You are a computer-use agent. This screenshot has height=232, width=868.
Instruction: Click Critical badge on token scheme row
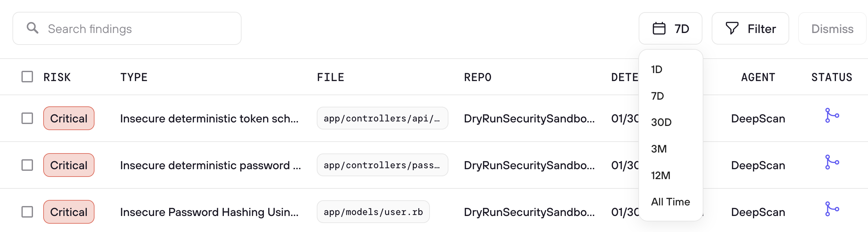[69, 118]
